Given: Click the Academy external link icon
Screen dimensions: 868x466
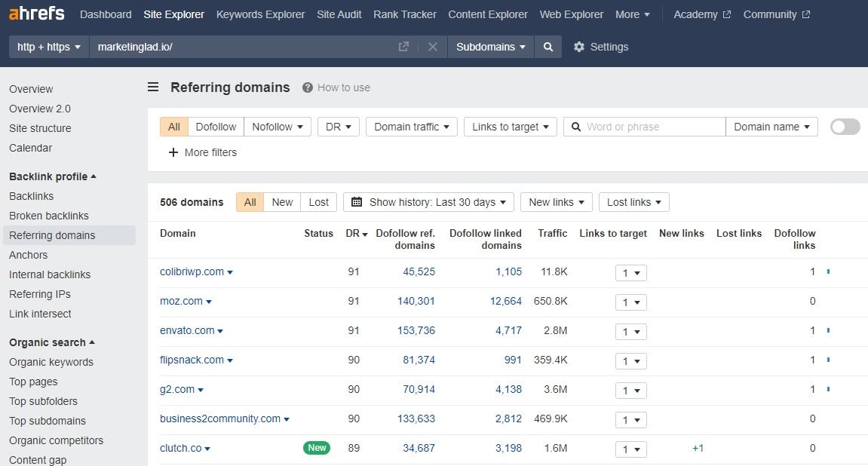Looking at the screenshot, I should tap(727, 14).
